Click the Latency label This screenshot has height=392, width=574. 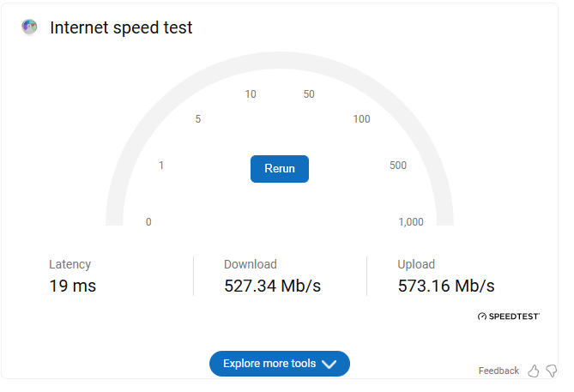click(69, 264)
